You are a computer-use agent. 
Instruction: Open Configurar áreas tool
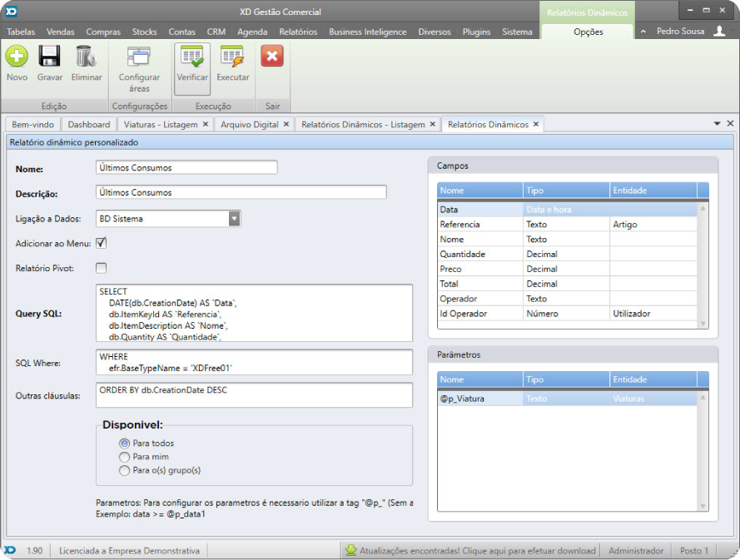click(139, 58)
